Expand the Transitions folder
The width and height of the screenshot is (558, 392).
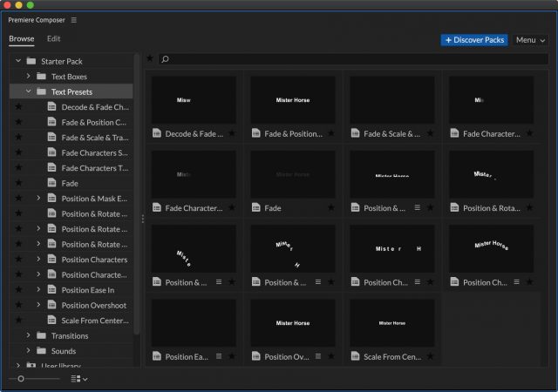[29, 336]
